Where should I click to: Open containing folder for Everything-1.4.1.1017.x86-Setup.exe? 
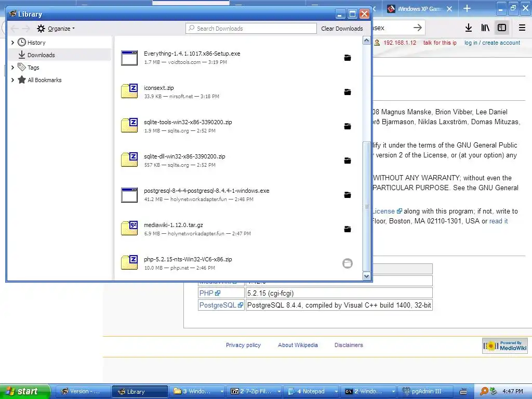[x=348, y=58]
